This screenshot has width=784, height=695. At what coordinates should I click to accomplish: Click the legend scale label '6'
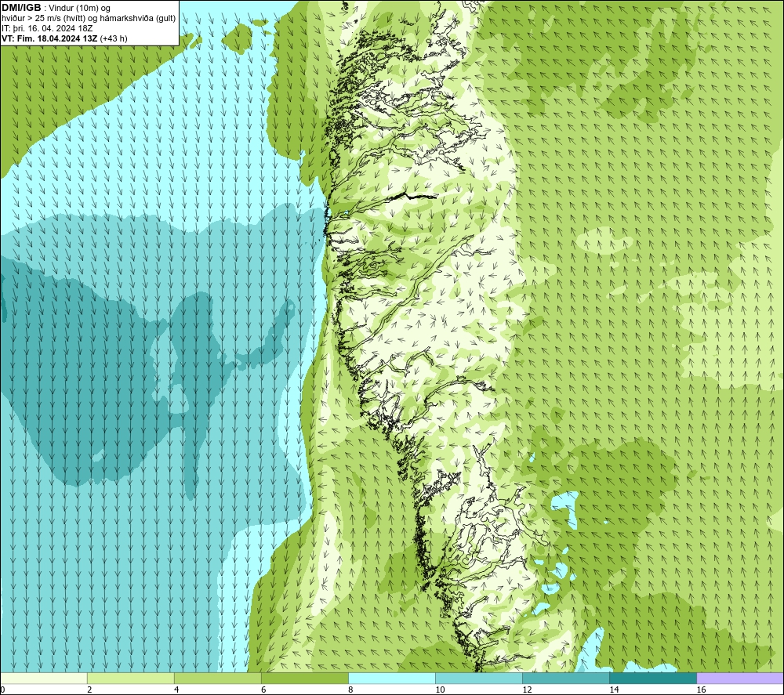click(x=263, y=690)
